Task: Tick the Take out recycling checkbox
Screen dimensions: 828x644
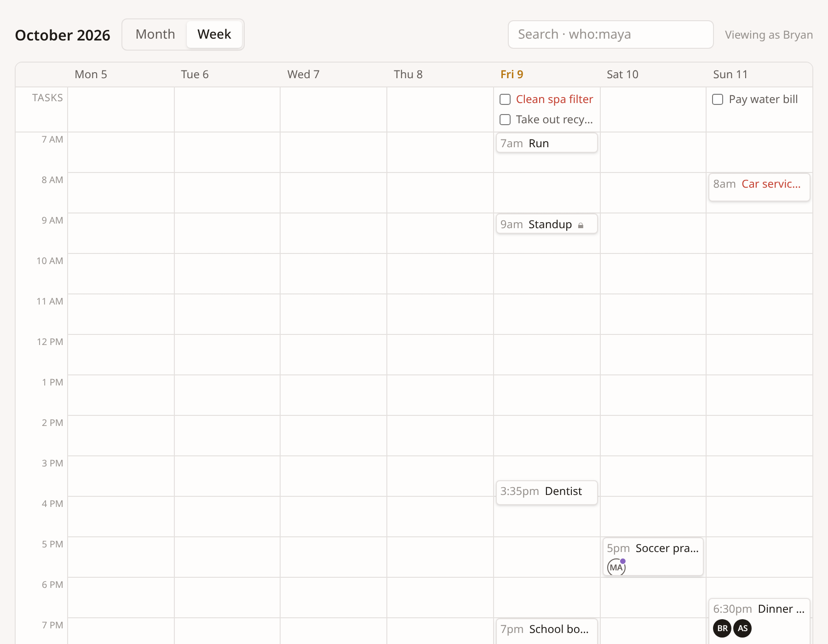Action: pos(505,120)
